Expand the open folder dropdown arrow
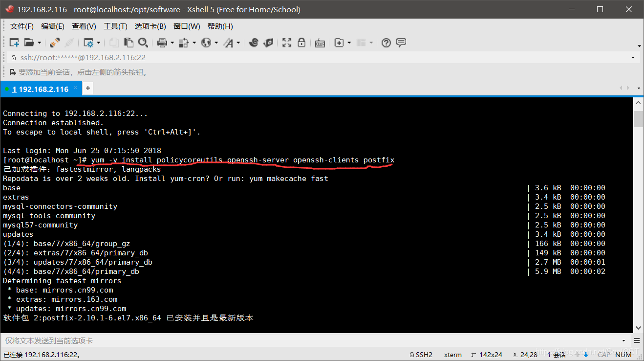Image resolution: width=644 pixels, height=361 pixels. 39,43
